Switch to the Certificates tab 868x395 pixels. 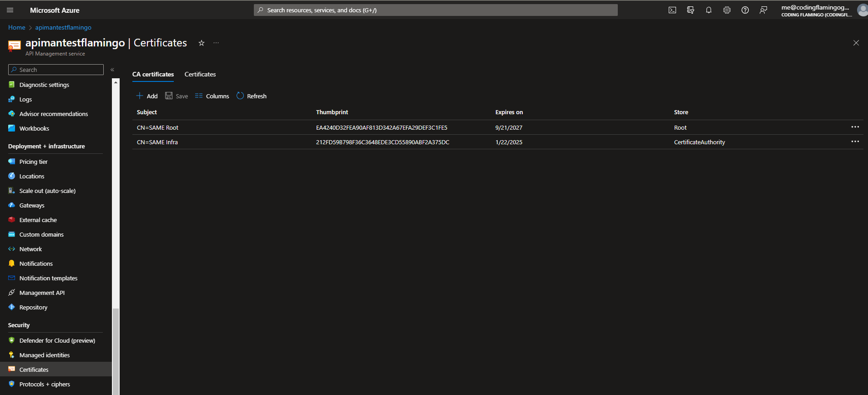200,74
